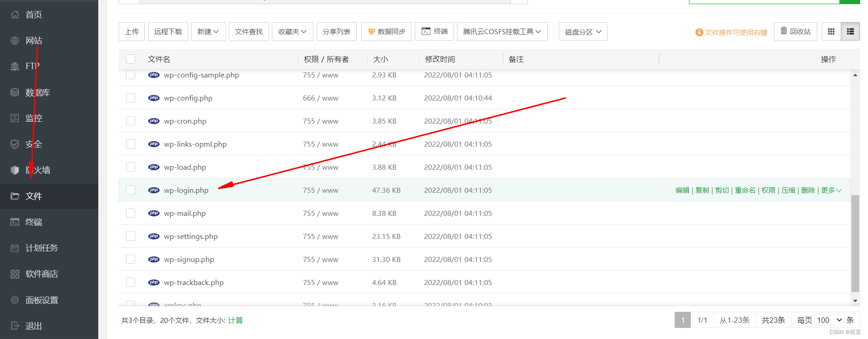Screen dimensions: 868x339
Task: Open 软件商店 in the sidebar menu
Action: tap(42, 274)
